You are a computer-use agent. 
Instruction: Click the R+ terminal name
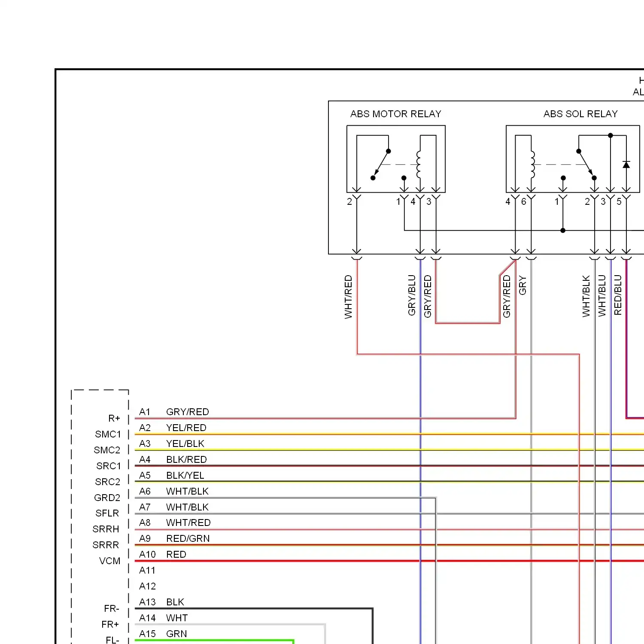(x=114, y=418)
